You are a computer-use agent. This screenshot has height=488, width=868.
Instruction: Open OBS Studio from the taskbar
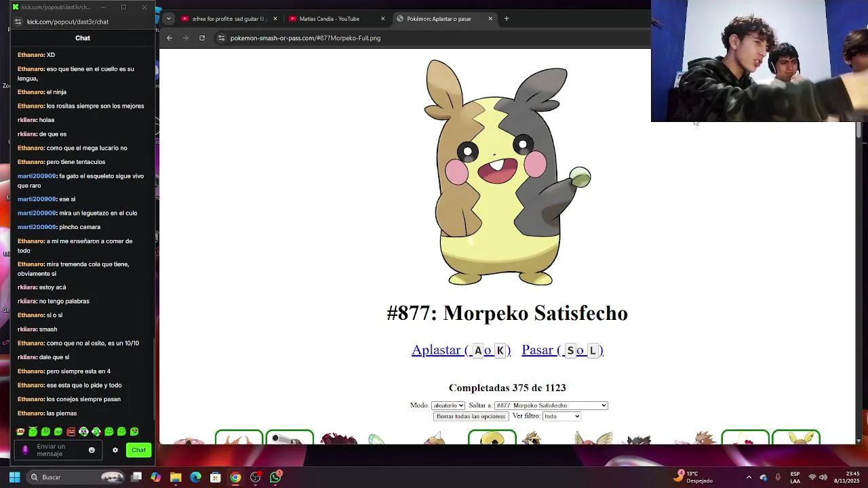click(255, 477)
